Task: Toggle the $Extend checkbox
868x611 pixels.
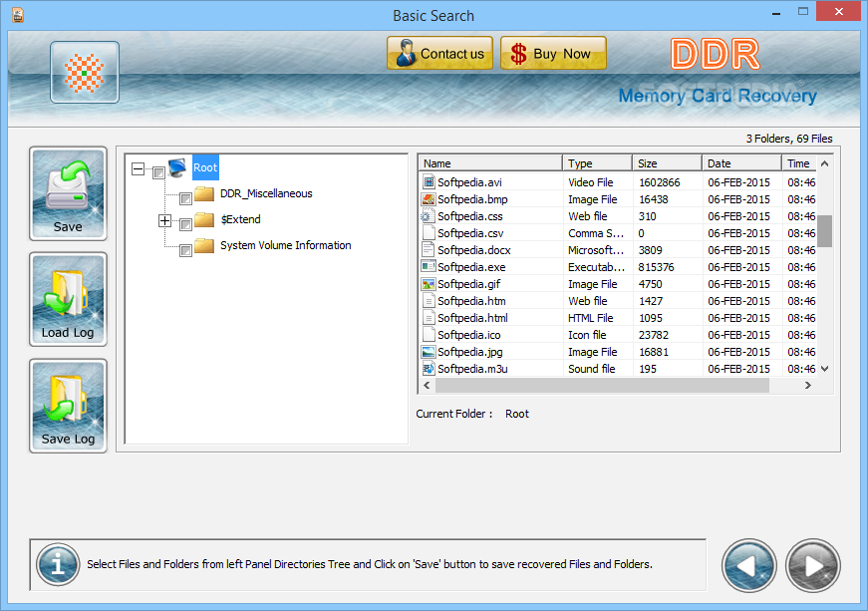Action: 186,224
